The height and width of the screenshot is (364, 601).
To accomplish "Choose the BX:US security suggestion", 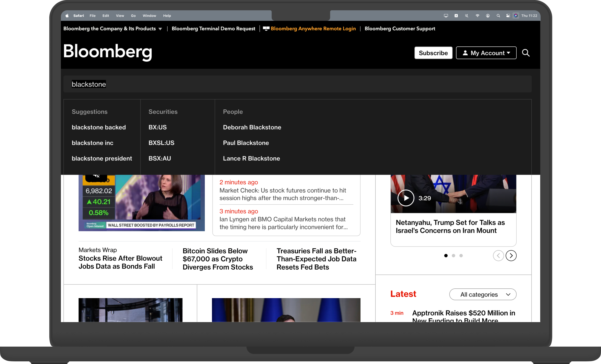I will (158, 127).
